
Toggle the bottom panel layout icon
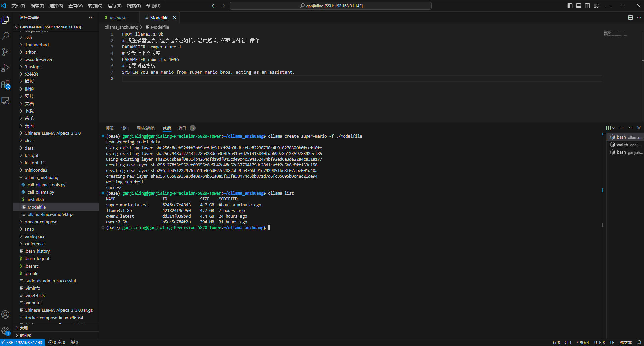579,6
